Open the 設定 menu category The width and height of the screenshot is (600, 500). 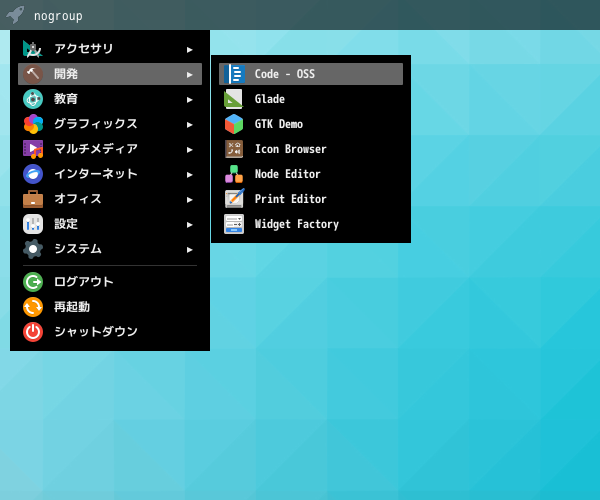pyautogui.click(x=110, y=224)
